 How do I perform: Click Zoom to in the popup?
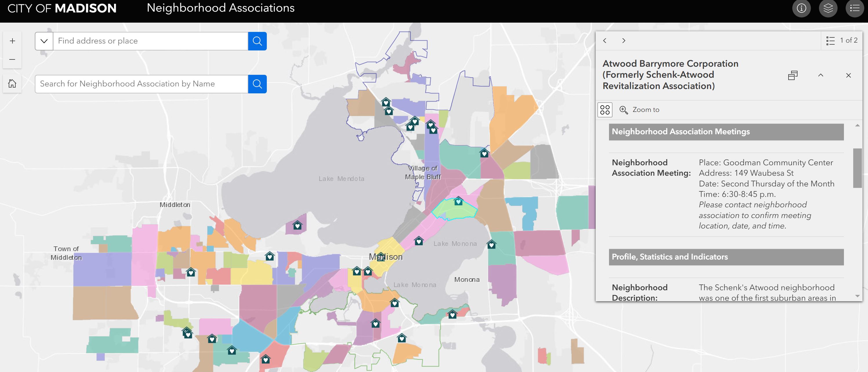pyautogui.click(x=639, y=110)
